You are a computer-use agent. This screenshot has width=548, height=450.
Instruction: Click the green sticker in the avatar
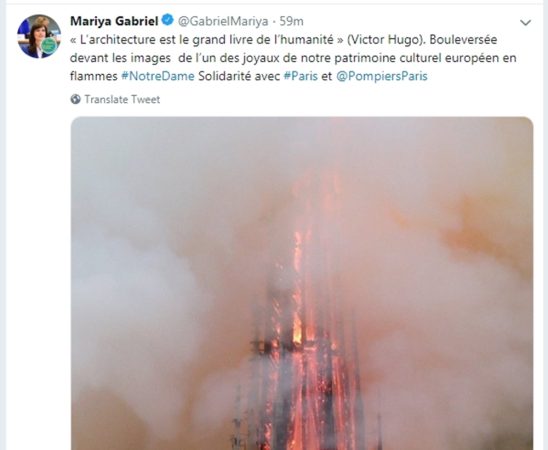[x=49, y=45]
